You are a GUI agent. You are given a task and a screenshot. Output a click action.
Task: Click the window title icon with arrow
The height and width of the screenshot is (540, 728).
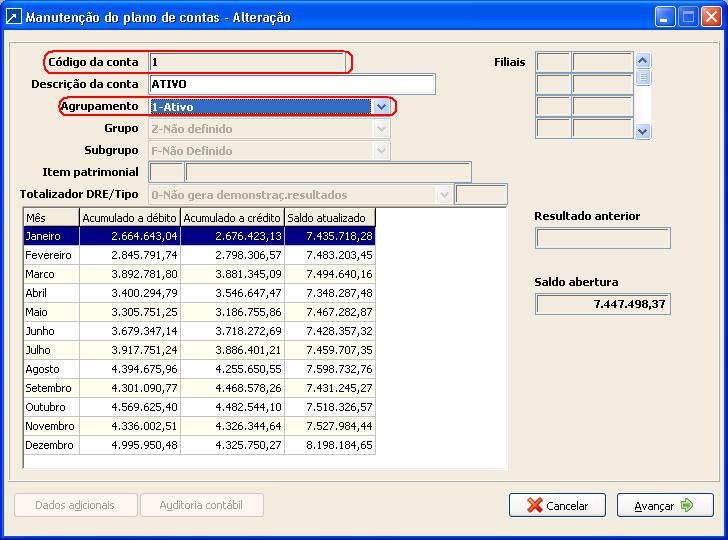point(13,17)
